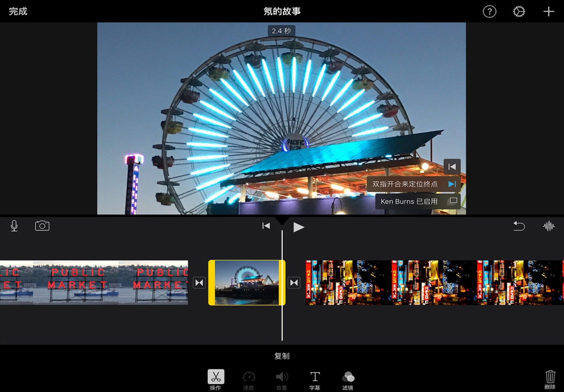This screenshot has width=564, height=392.
Task: Show audio waveforms with waveform icon
Action: click(548, 226)
